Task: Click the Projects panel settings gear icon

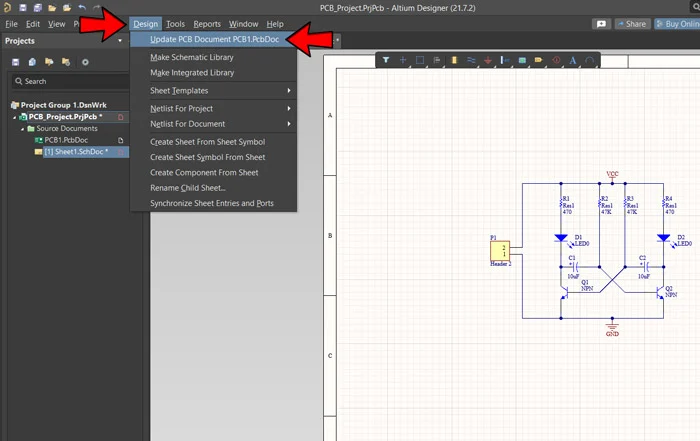Action: click(85, 62)
